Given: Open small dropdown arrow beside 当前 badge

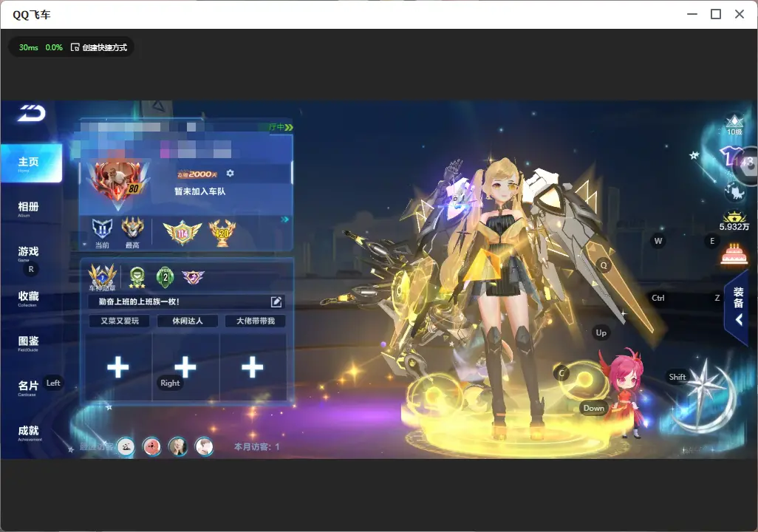Looking at the screenshot, I should click(85, 245).
